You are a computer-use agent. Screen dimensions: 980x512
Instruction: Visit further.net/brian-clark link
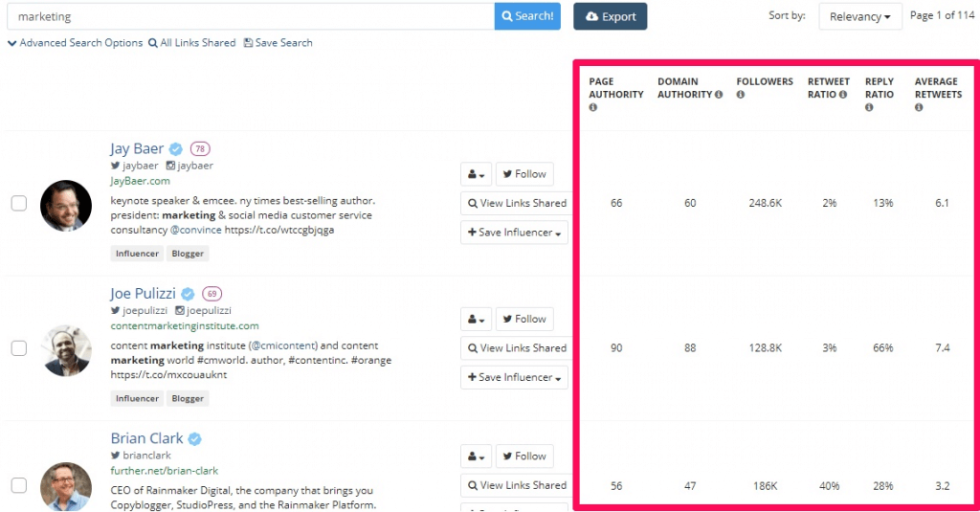165,471
